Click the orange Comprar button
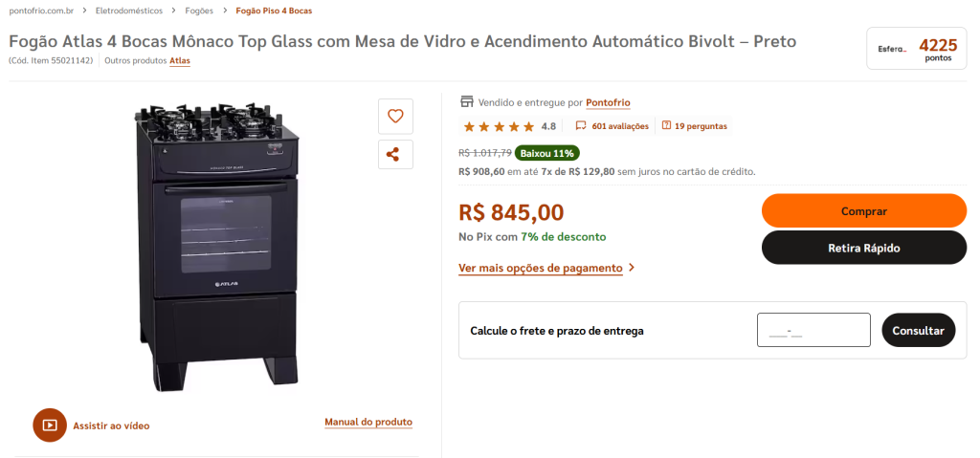 pyautogui.click(x=864, y=211)
